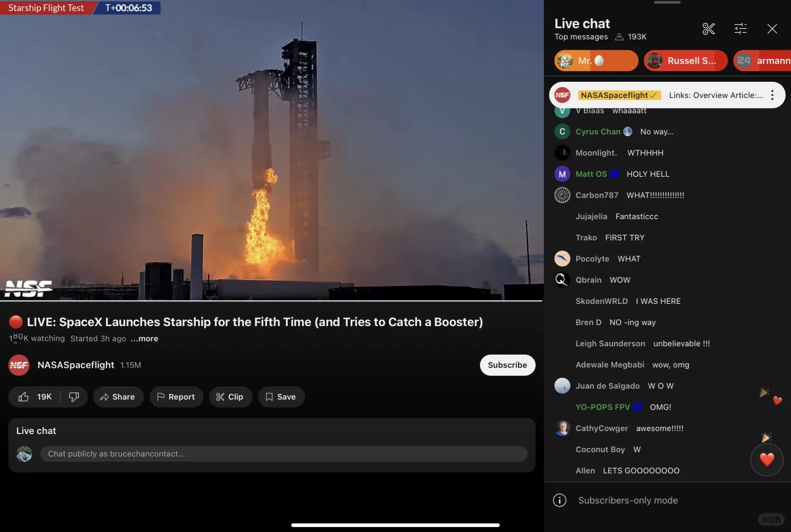This screenshot has width=791, height=532.
Task: Open live chat filter settings sliders icon
Action: pos(740,29)
